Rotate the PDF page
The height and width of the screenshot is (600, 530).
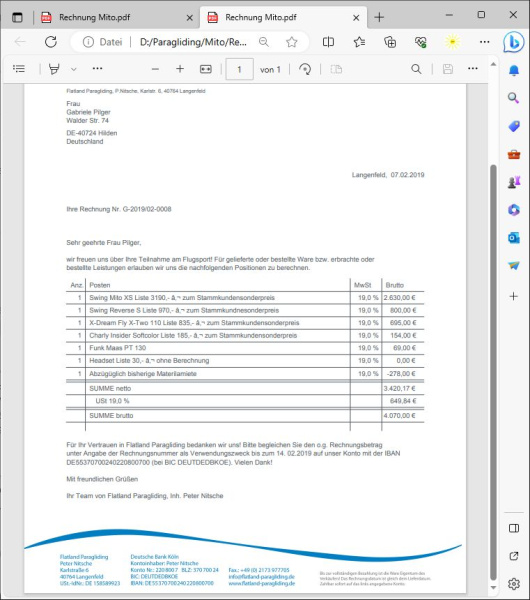point(305,69)
